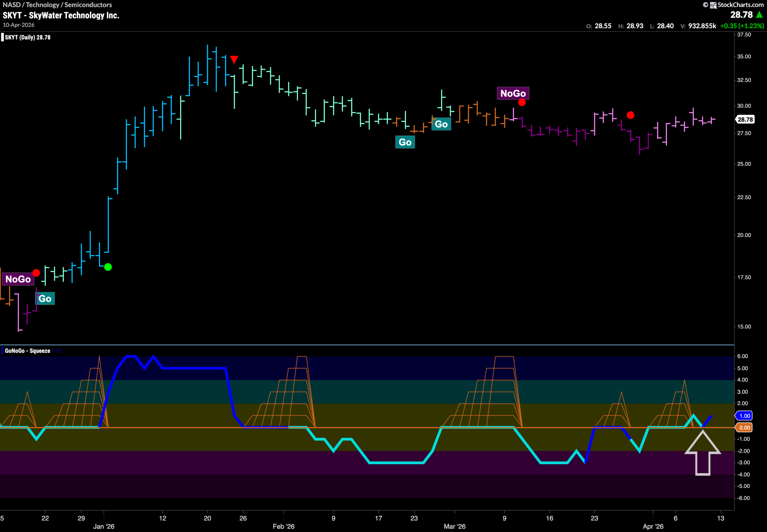767x532 pixels.
Task: Click the Jan '26 date axis label
Action: pyautogui.click(x=104, y=526)
